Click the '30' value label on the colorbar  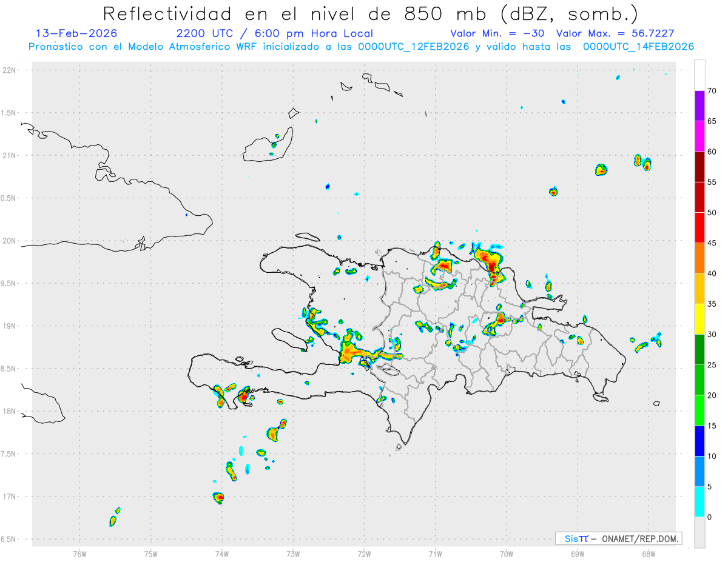pos(712,335)
